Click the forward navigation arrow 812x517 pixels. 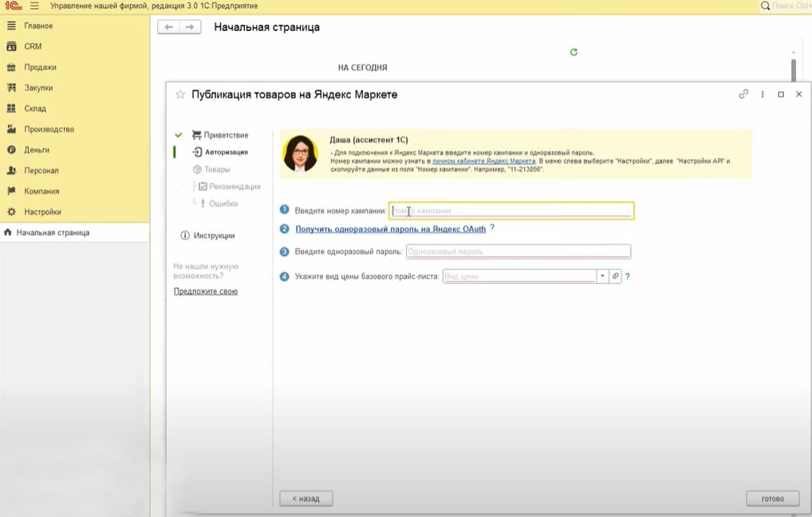point(189,27)
